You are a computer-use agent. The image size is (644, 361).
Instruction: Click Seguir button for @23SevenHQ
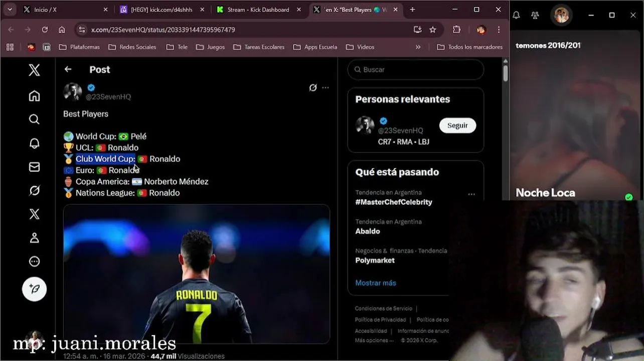click(x=457, y=125)
